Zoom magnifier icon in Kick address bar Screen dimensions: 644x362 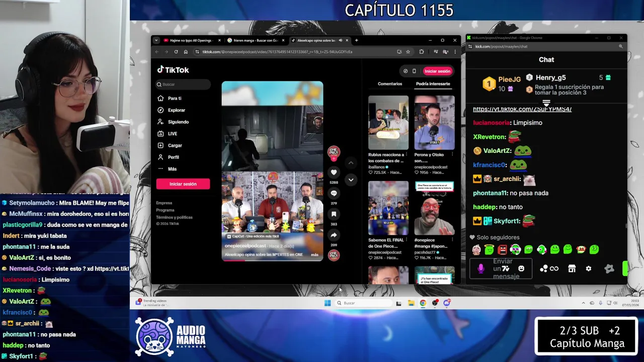(x=621, y=46)
